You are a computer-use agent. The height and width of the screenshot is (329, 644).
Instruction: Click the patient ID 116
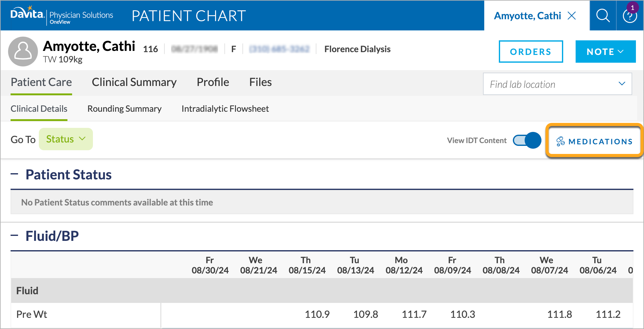[150, 49]
